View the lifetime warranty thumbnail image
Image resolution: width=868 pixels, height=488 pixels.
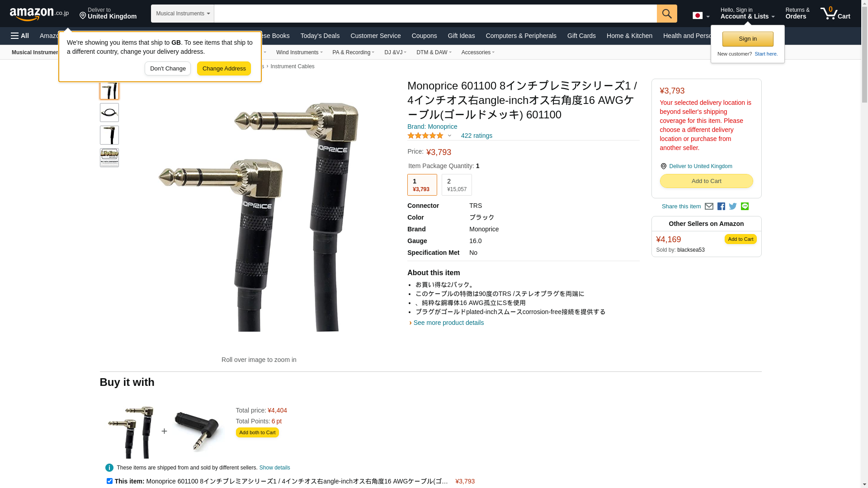click(109, 158)
